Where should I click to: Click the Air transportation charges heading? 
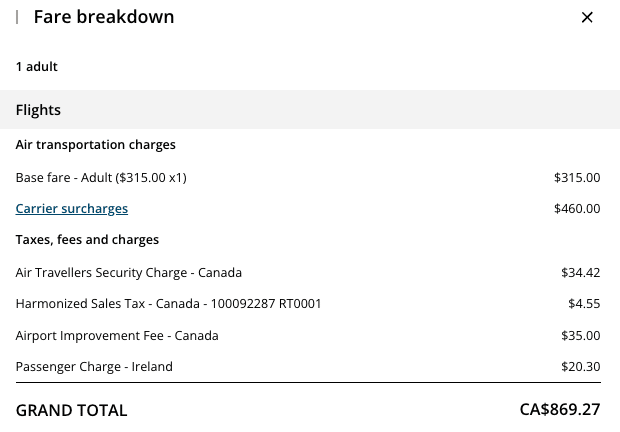pos(96,145)
